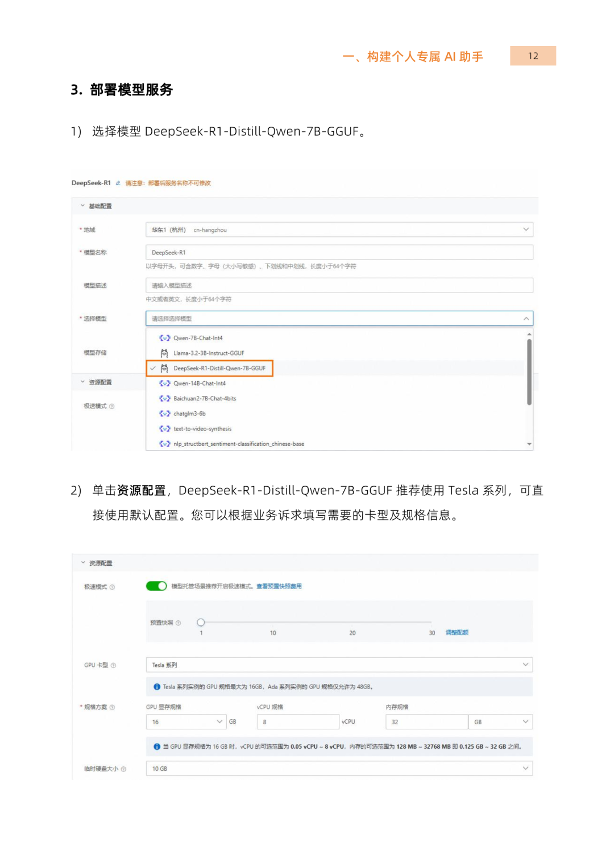Click the 模型名称 field containing DeepSeek-R1

tap(339, 252)
